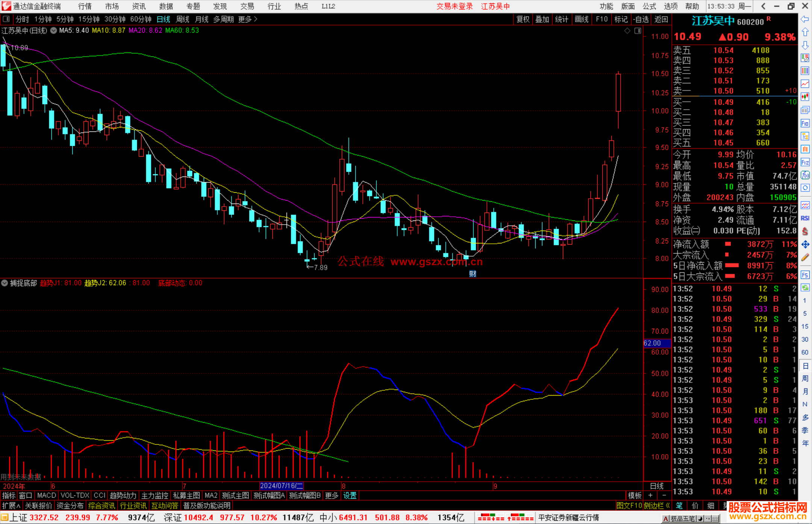Screen dimensions: 812x524
Task: Select the MACD indicator tab
Action: (46, 495)
